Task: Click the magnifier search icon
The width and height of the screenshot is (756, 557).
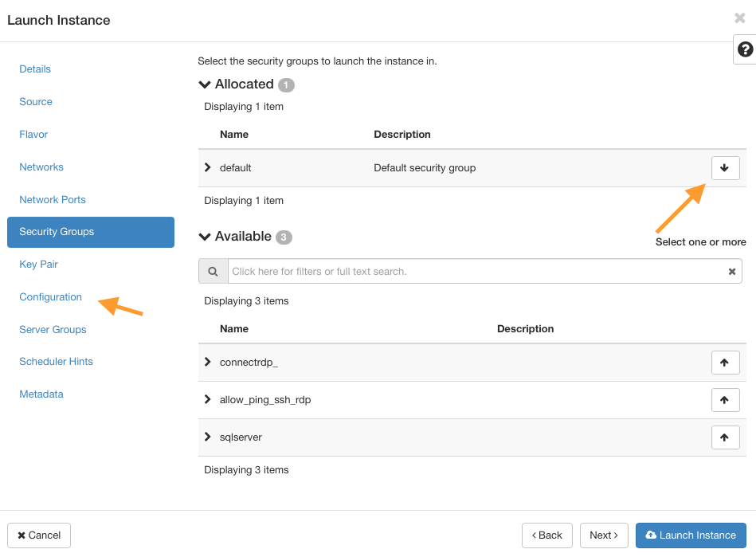Action: [x=213, y=272]
